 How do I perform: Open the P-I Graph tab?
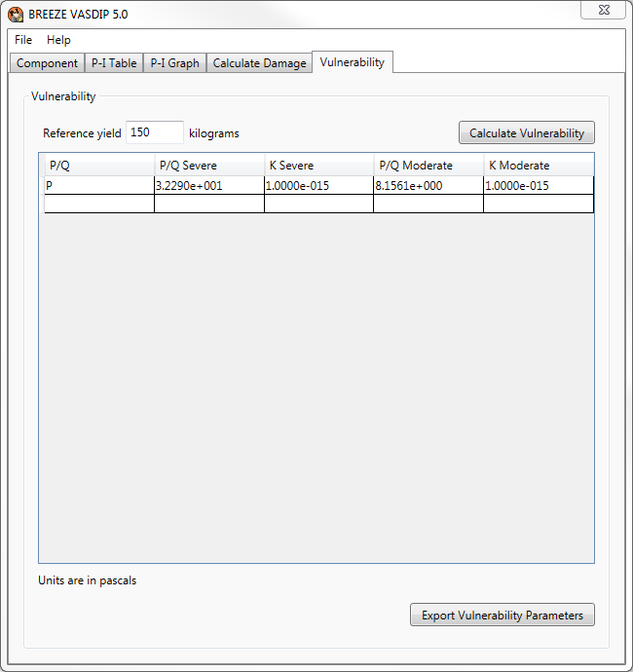(x=174, y=63)
